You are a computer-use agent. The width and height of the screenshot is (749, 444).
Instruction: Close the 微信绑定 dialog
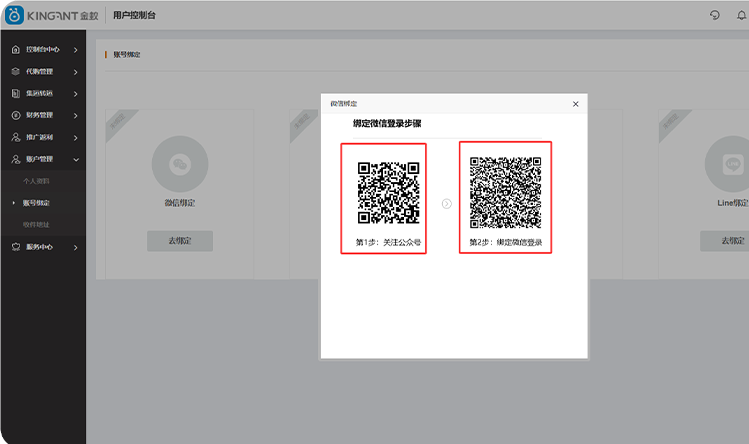point(575,104)
